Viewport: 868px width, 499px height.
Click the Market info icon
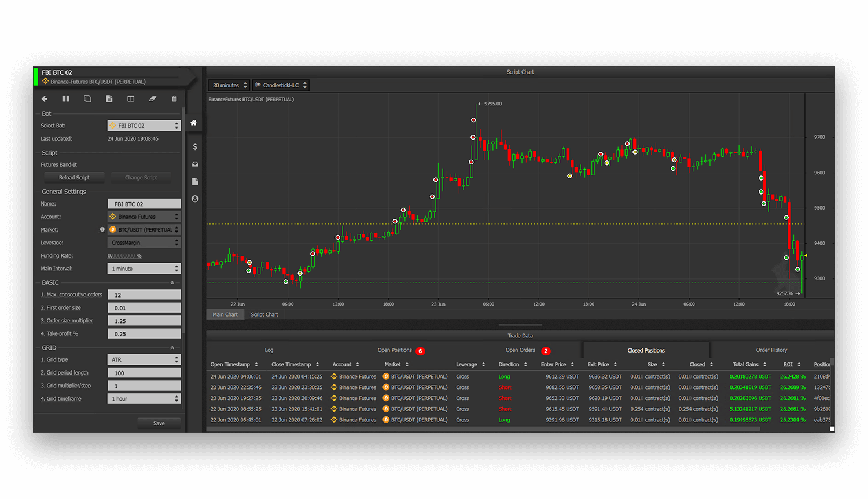(x=102, y=229)
